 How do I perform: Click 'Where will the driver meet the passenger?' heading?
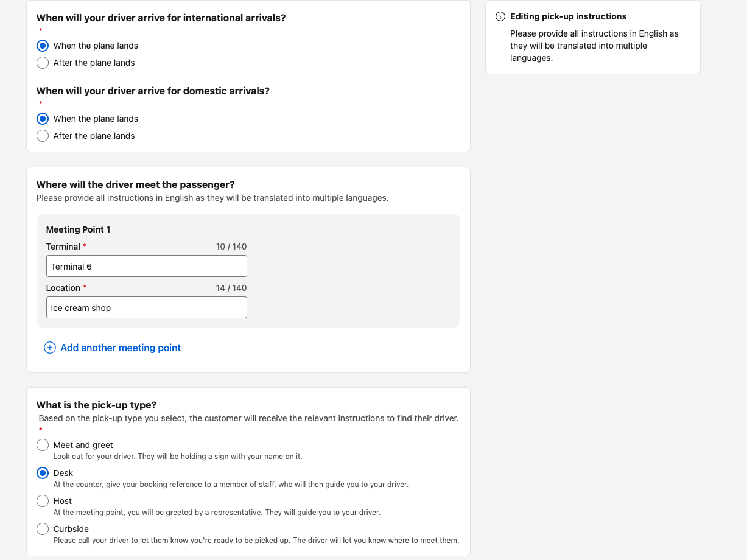[136, 184]
